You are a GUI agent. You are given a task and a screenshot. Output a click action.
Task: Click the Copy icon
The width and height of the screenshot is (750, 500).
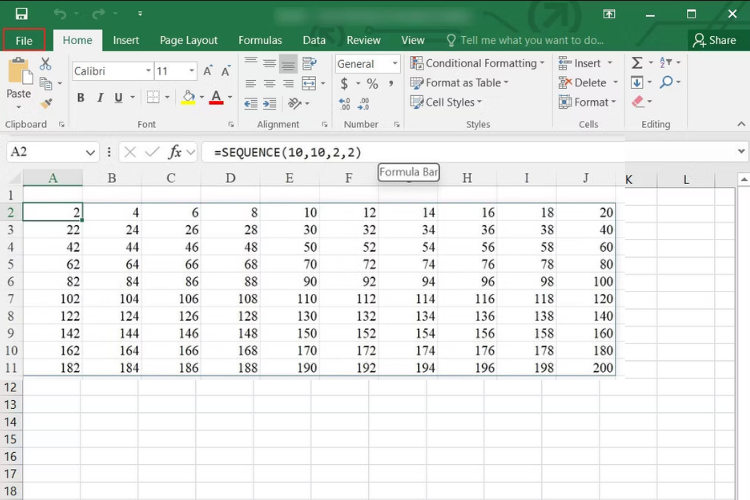(x=46, y=84)
